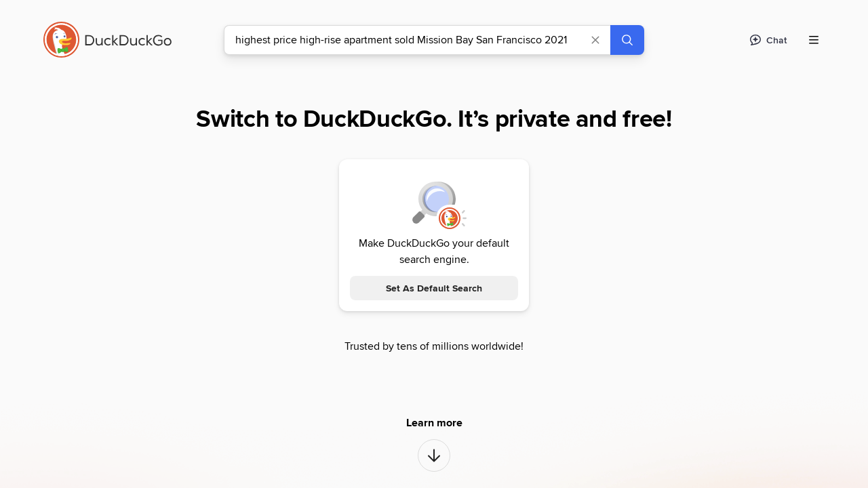Click the "Make DuckDuckGo your default" card text
The height and width of the screenshot is (488, 868).
434,243
